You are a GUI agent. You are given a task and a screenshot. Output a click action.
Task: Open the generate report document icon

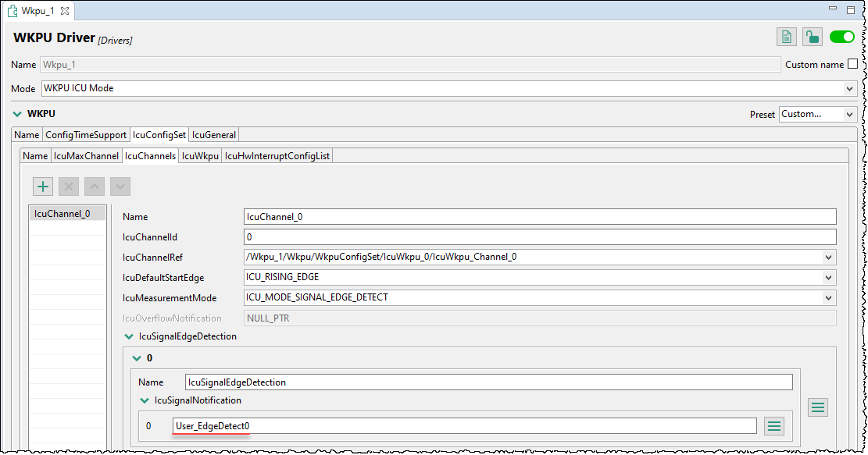coord(787,37)
